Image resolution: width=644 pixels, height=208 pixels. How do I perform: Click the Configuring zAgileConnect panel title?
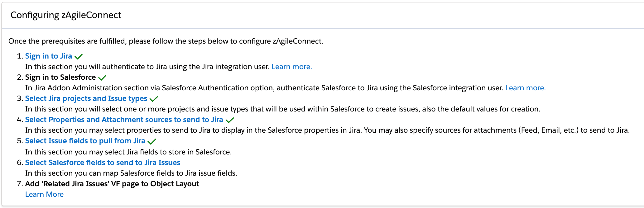66,15
